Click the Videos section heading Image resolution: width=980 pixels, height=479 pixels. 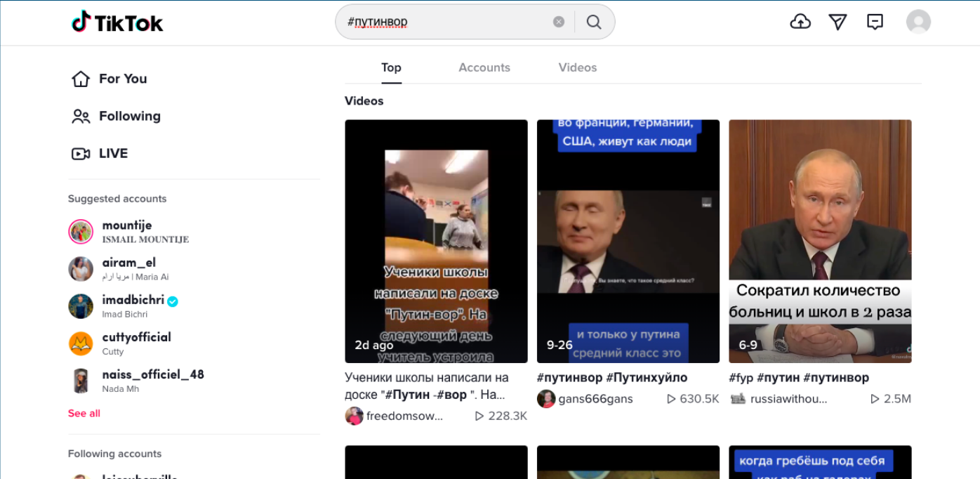[x=364, y=101]
